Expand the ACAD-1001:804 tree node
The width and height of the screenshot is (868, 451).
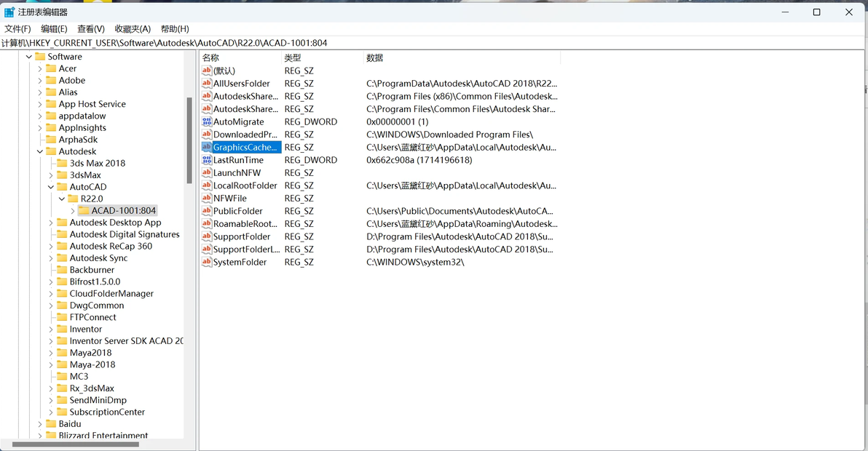pyautogui.click(x=73, y=210)
